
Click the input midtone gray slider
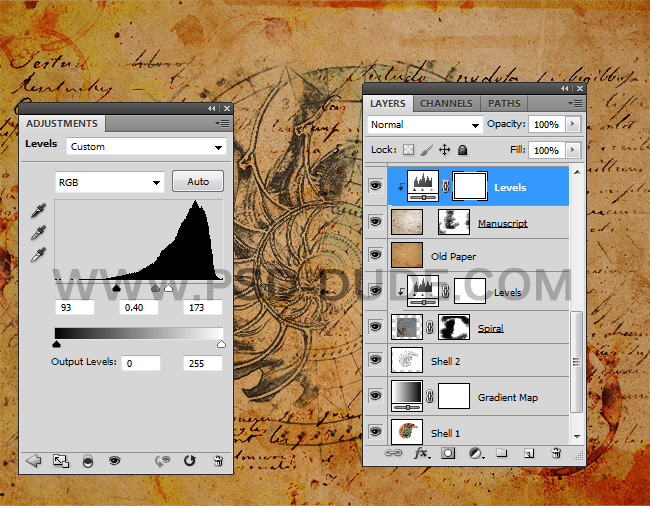click(x=155, y=288)
